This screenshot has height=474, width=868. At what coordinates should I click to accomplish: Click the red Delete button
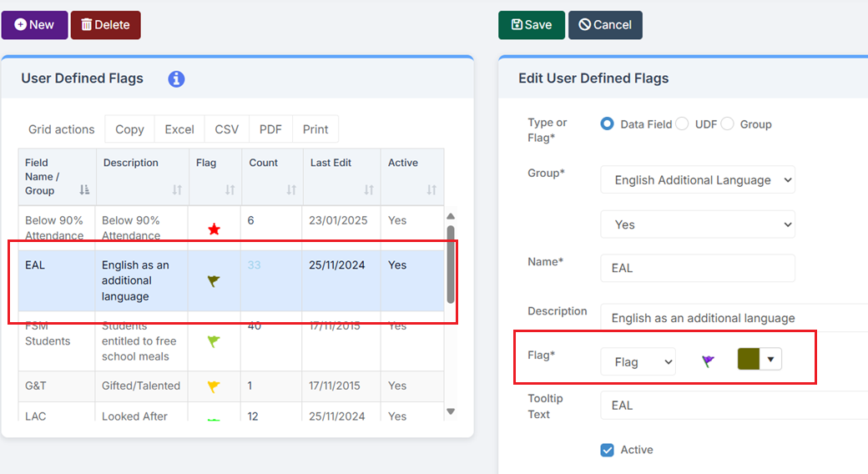(x=105, y=25)
